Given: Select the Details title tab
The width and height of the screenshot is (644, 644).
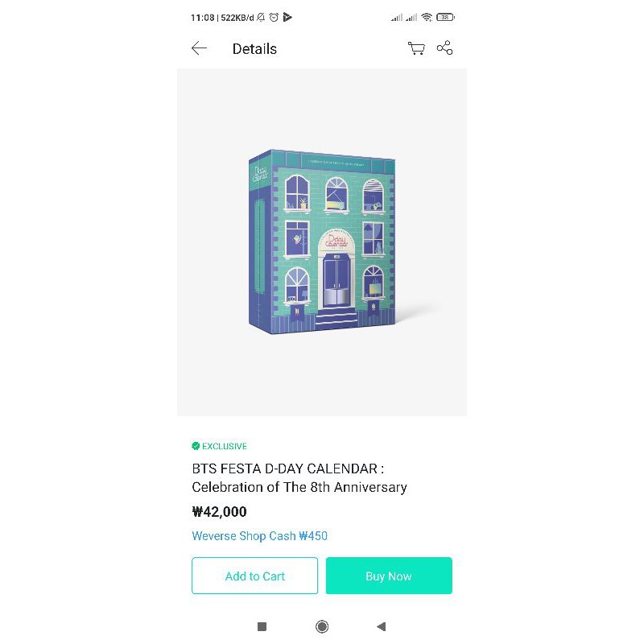Looking at the screenshot, I should (254, 49).
